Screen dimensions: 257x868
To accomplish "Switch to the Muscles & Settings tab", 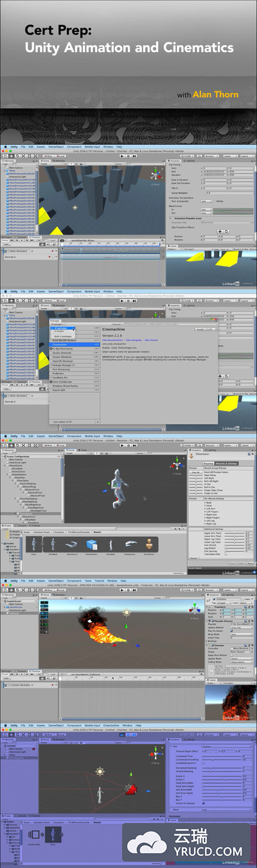I will click(x=226, y=463).
